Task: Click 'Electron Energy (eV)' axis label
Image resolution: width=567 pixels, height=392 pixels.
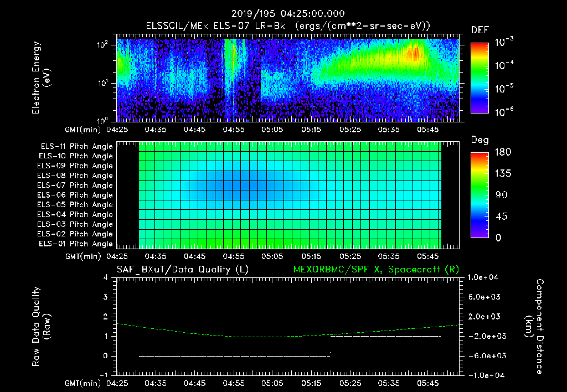Action: click(x=42, y=78)
